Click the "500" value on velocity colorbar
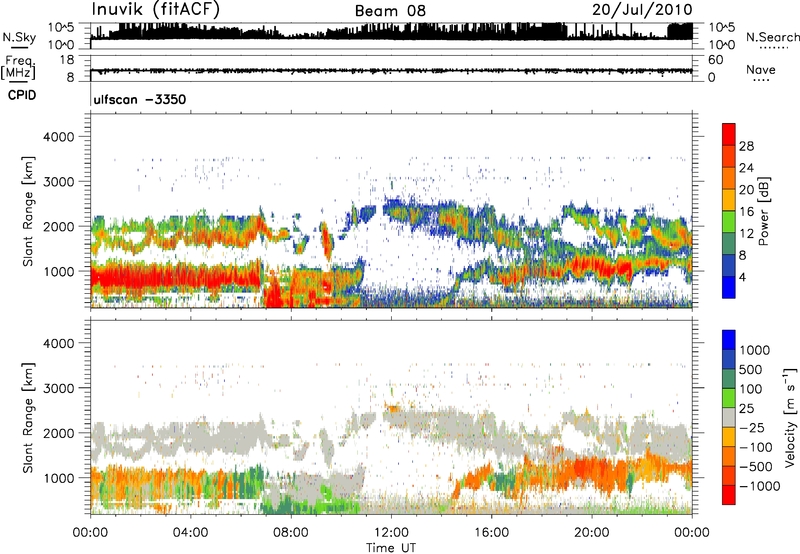This screenshot has height=554, width=800. (x=751, y=370)
